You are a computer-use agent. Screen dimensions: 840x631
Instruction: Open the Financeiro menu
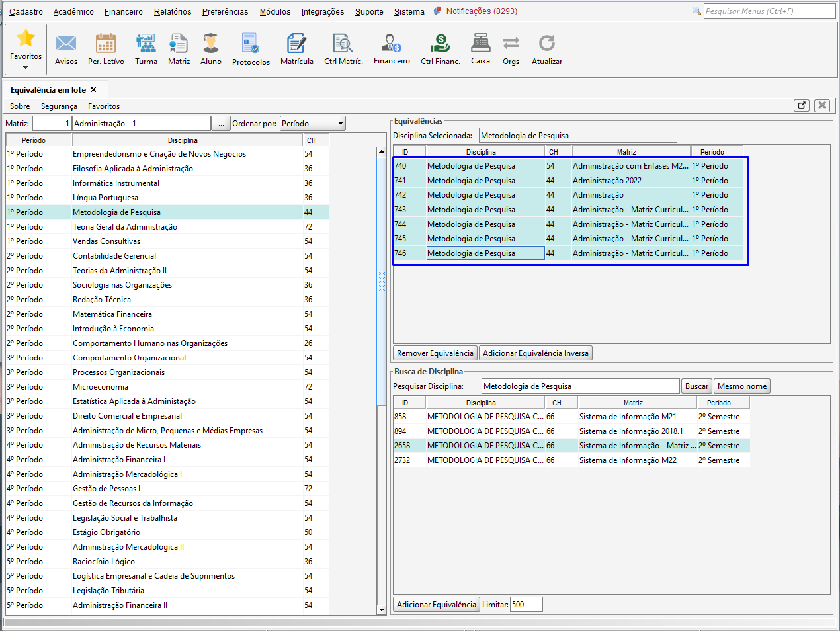click(x=123, y=12)
